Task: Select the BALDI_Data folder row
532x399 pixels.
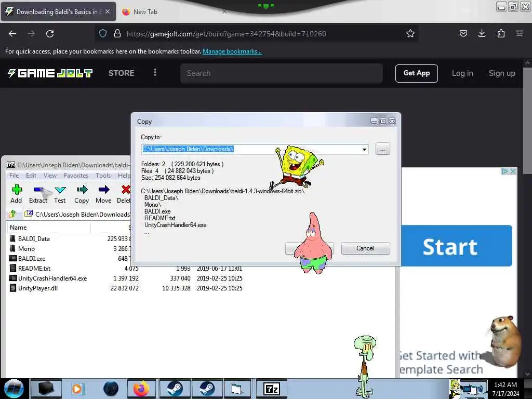Action: click(x=70, y=238)
